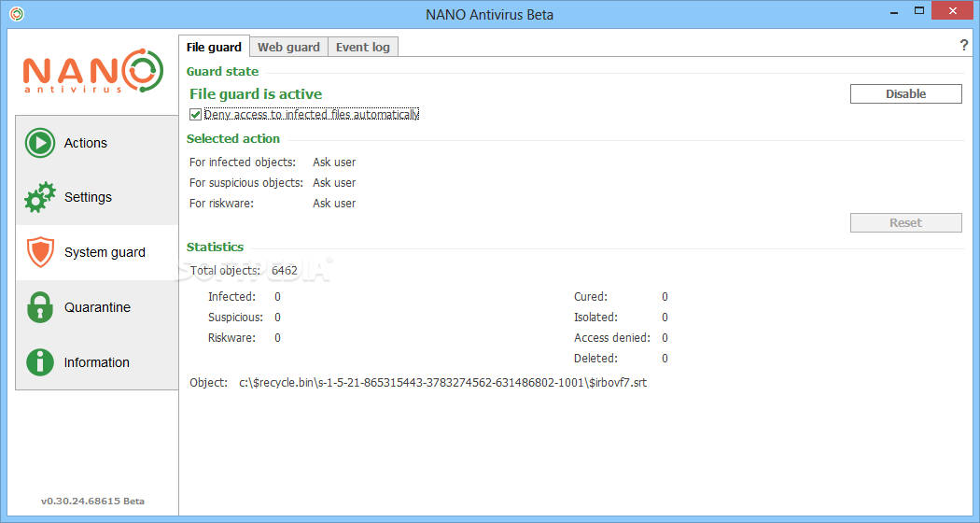The height and width of the screenshot is (523, 980).
Task: Open the Settings section label
Action: [x=88, y=197]
